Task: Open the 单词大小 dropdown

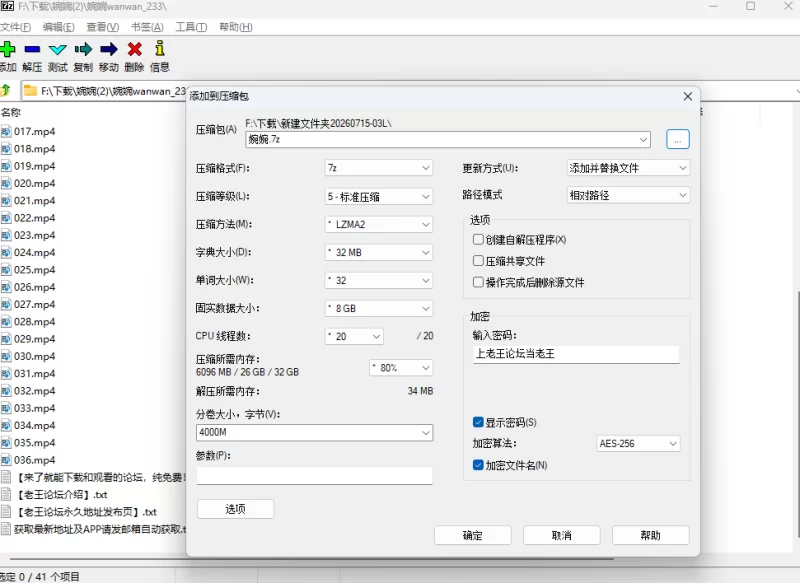Action: (x=379, y=281)
